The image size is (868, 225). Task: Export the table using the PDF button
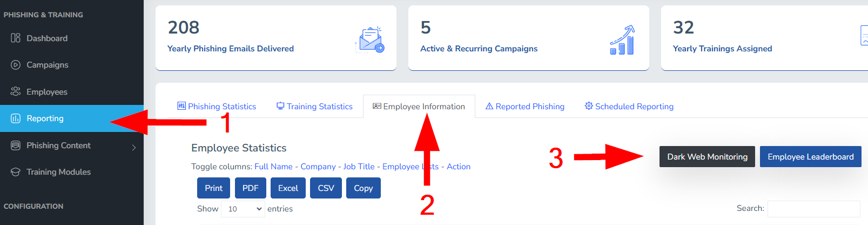[x=251, y=188]
